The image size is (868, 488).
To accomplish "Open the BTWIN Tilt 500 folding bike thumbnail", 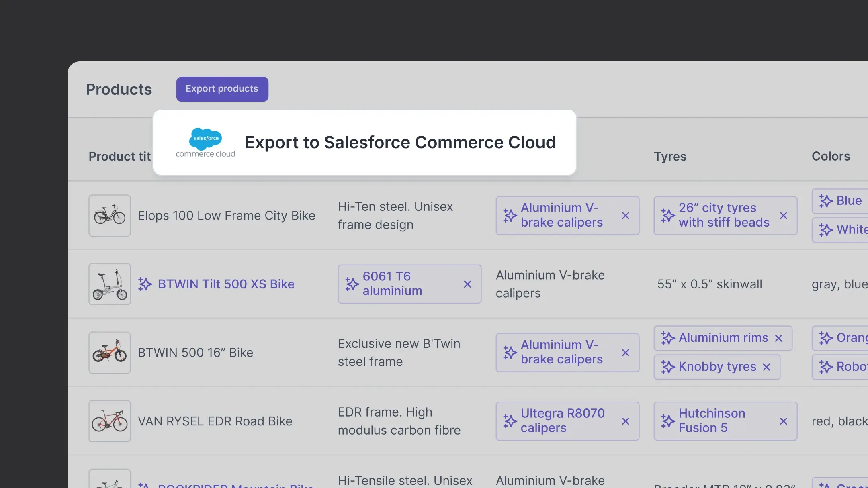I will click(109, 284).
